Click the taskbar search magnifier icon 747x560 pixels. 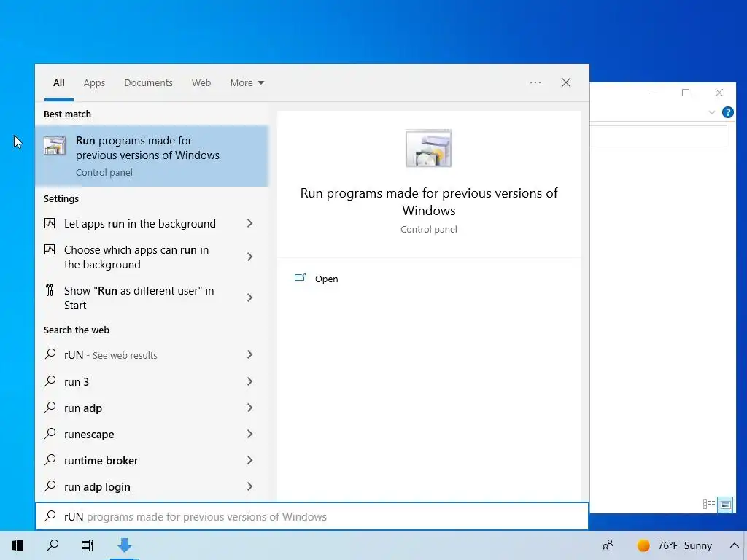coord(53,545)
